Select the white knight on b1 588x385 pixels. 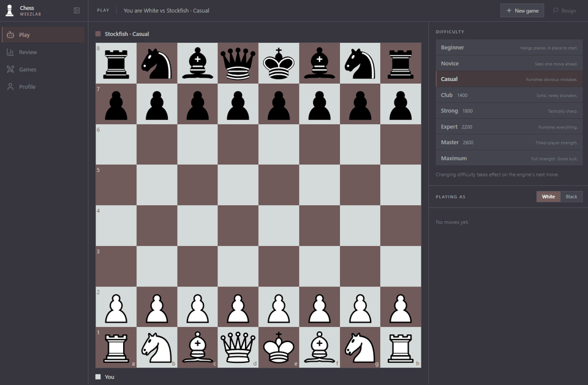tap(157, 347)
